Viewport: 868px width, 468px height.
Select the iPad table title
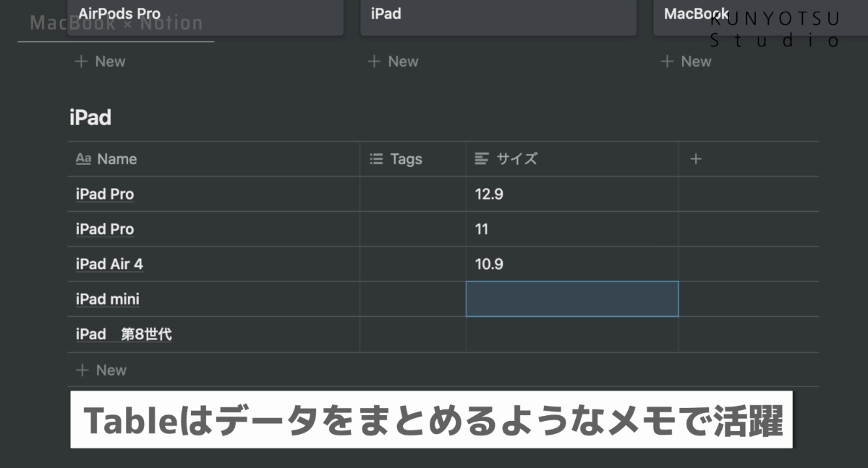90,118
